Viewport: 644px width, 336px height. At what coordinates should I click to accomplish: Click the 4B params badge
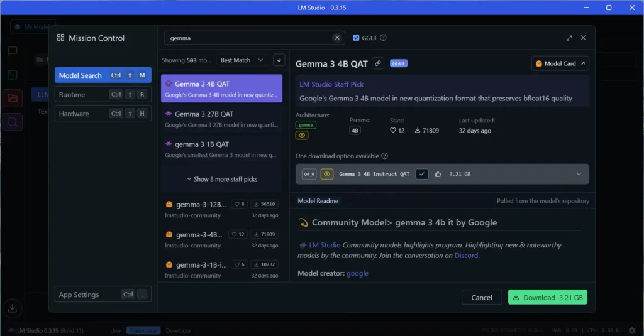pyautogui.click(x=355, y=131)
